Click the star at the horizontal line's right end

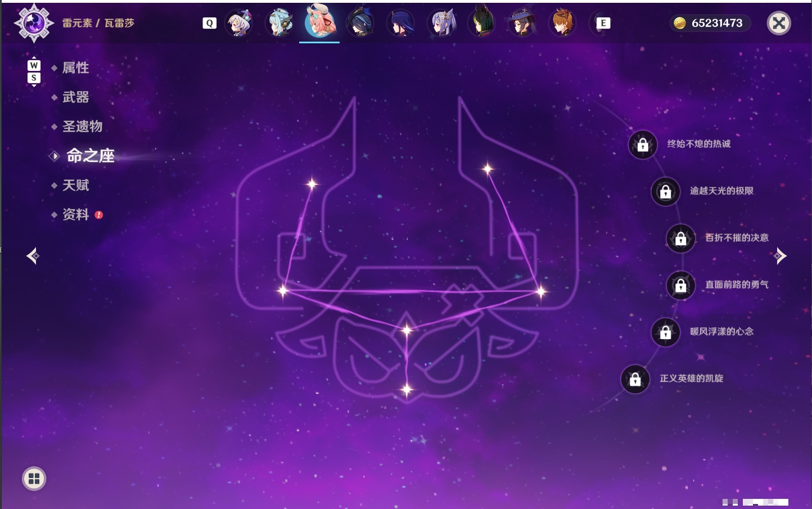[x=540, y=291]
